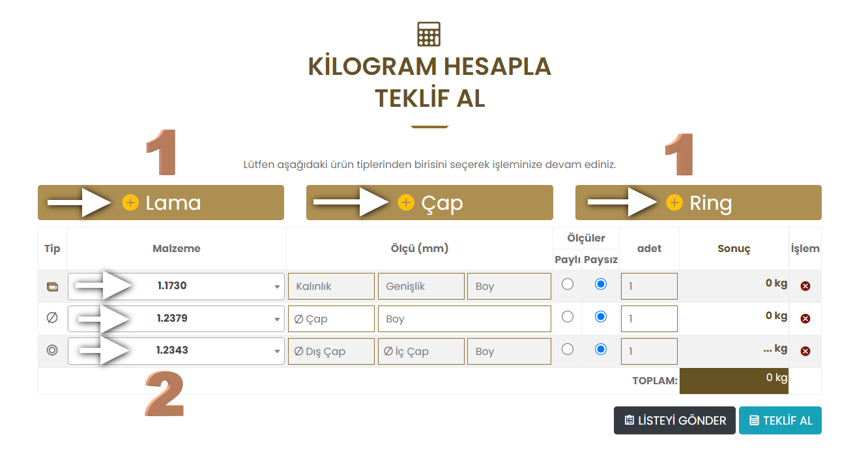The image size is (868, 452).
Task: Select Paysız radio for the 1.2379 row
Action: [x=601, y=317]
